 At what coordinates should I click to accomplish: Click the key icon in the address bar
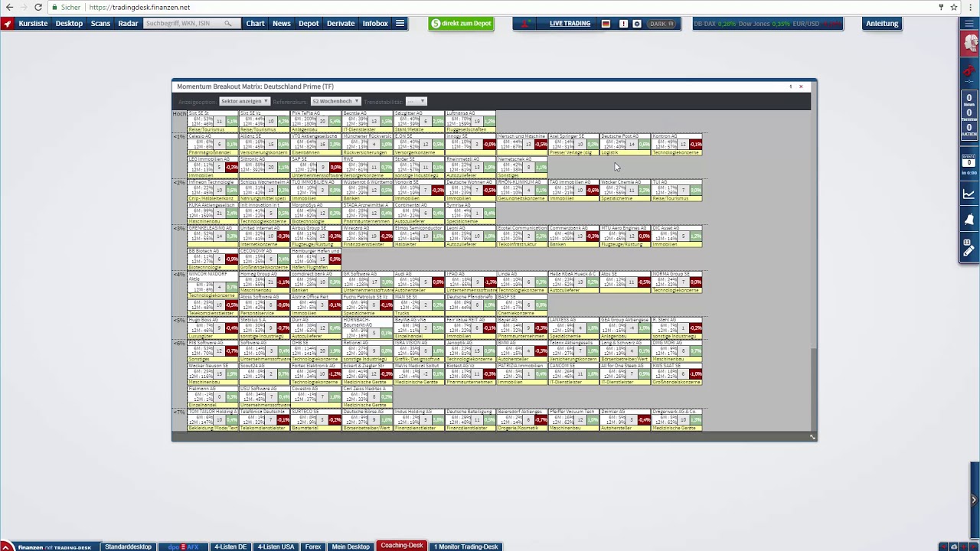[941, 7]
